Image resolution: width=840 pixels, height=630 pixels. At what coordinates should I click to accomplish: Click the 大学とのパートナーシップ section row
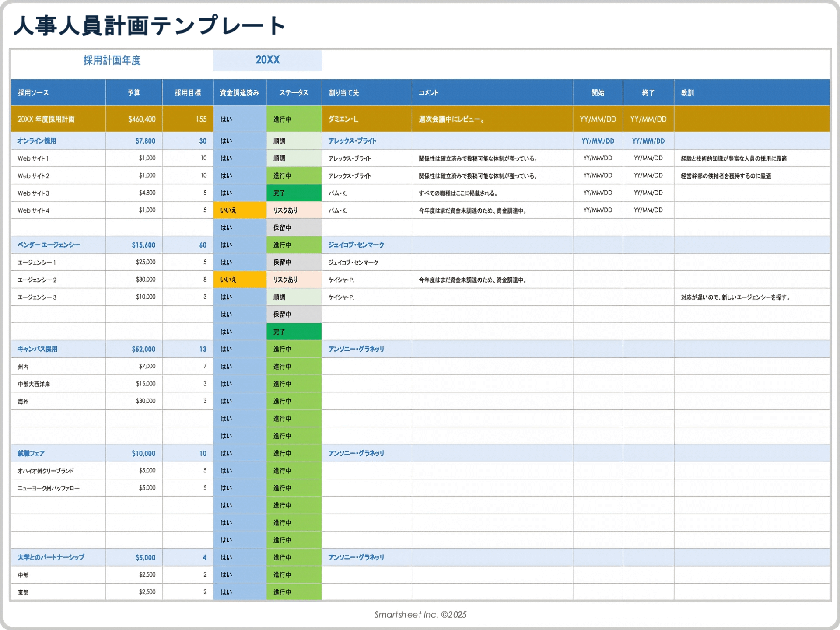(x=420, y=557)
